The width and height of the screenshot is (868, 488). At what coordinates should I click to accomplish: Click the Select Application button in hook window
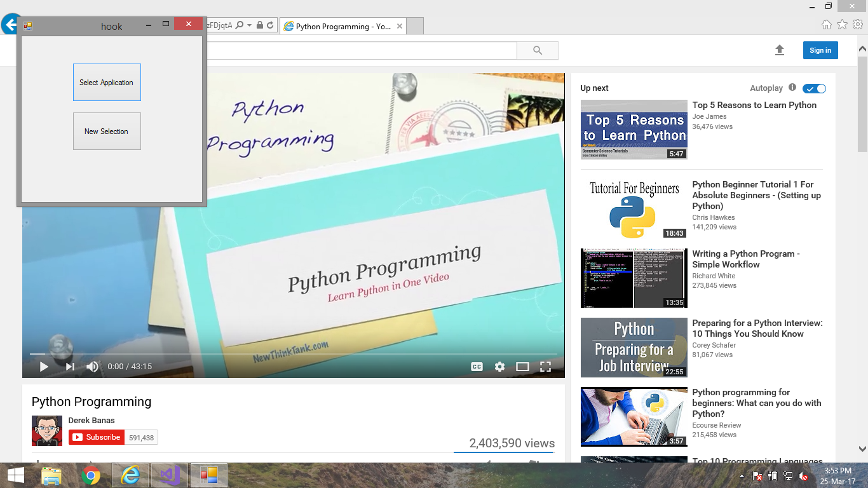point(107,82)
